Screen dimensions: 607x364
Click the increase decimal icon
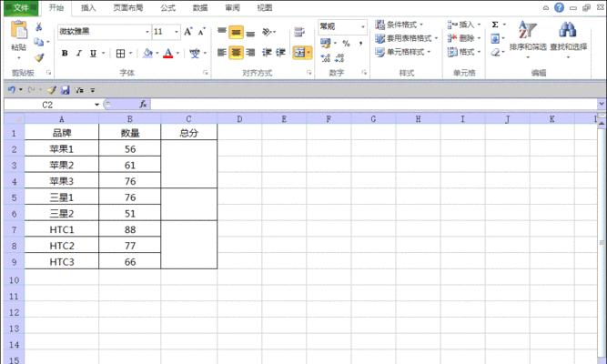click(326, 58)
